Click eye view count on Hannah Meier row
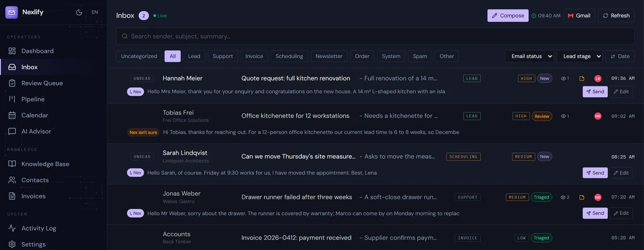The height and width of the screenshot is (250, 644). 565,78
